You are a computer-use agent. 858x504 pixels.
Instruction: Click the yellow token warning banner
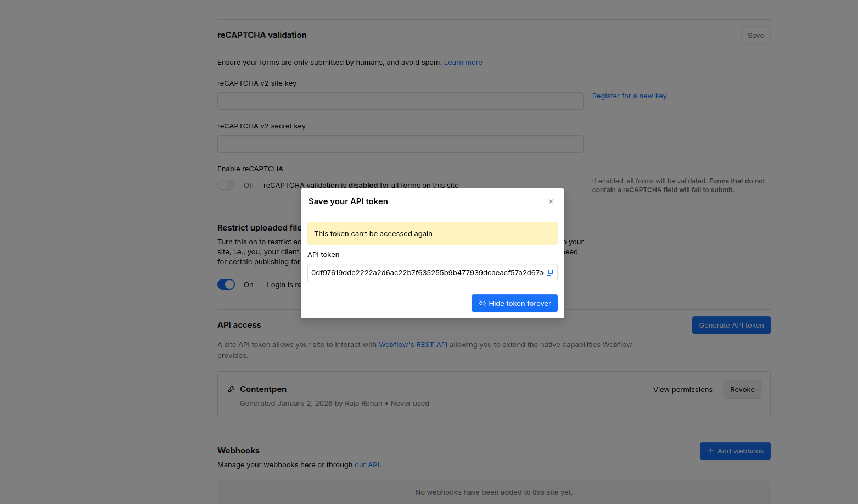tap(432, 233)
